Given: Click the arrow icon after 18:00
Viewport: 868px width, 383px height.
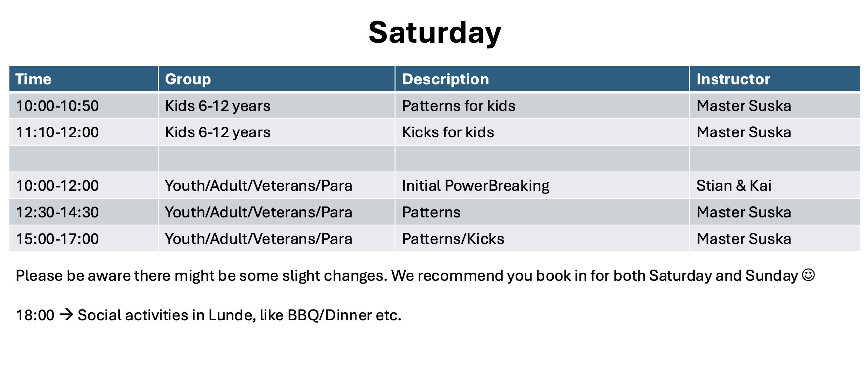Looking at the screenshot, I should [x=66, y=314].
